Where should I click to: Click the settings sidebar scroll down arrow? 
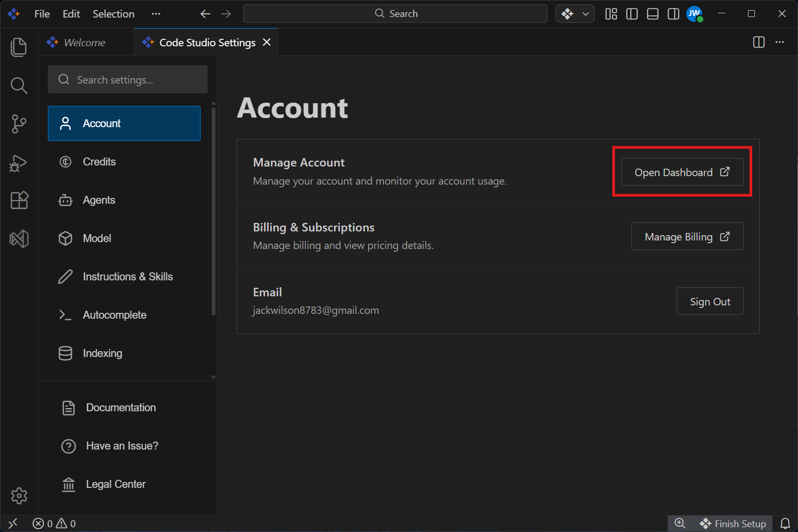[x=213, y=377]
